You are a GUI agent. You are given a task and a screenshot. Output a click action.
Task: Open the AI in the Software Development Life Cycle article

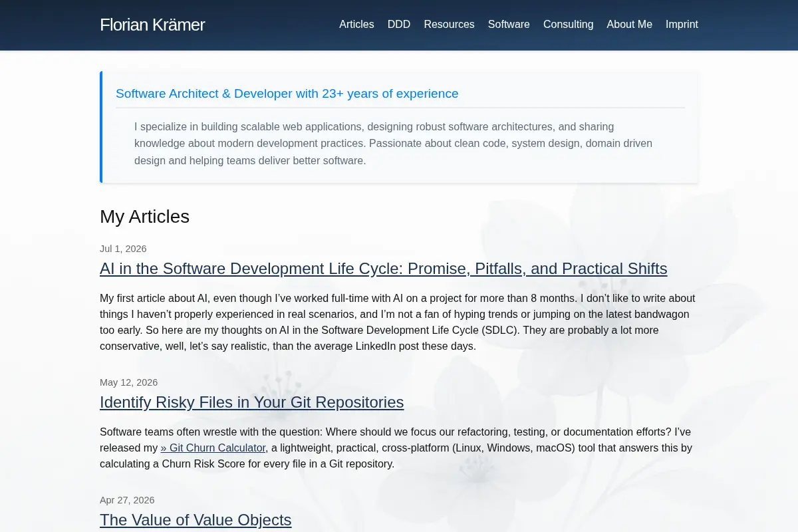pyautogui.click(x=384, y=269)
